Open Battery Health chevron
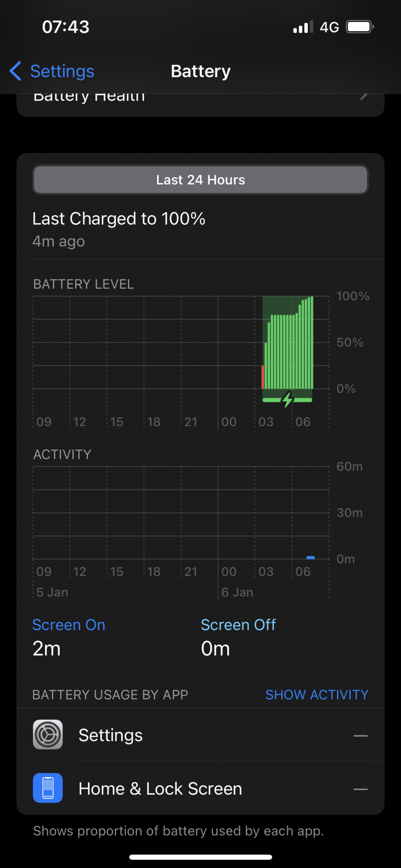 click(x=364, y=96)
